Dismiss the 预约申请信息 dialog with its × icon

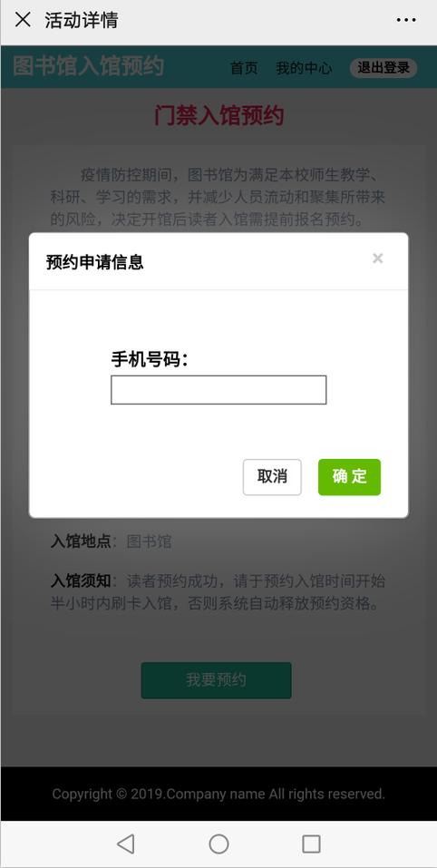(378, 258)
